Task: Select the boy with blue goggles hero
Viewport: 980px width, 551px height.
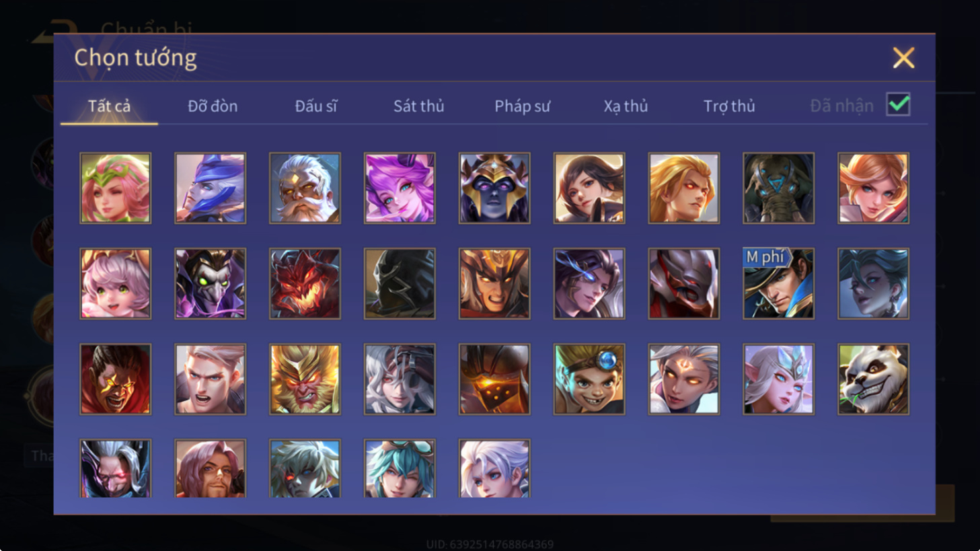Action: pyautogui.click(x=589, y=379)
